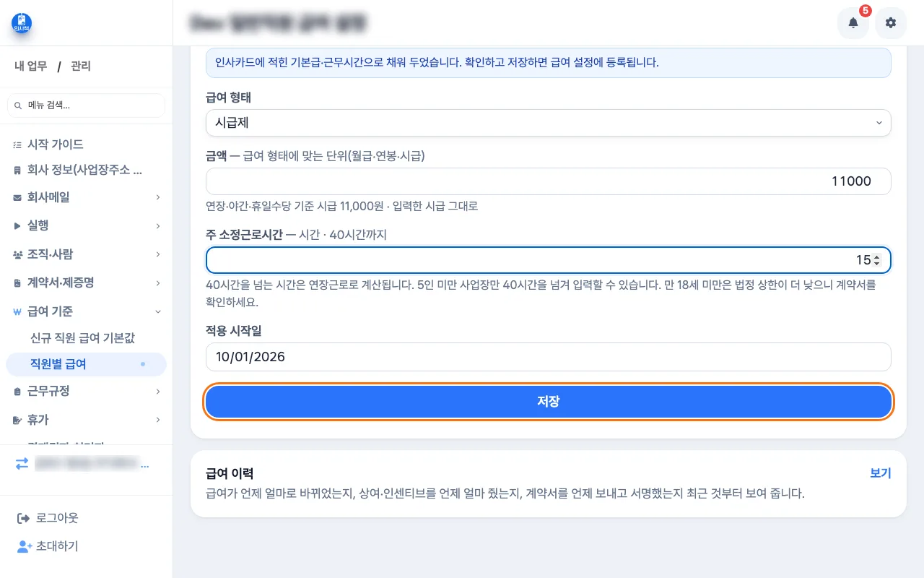This screenshot has width=924, height=578.
Task: Click the 금액 input showing 11000
Action: 549,181
